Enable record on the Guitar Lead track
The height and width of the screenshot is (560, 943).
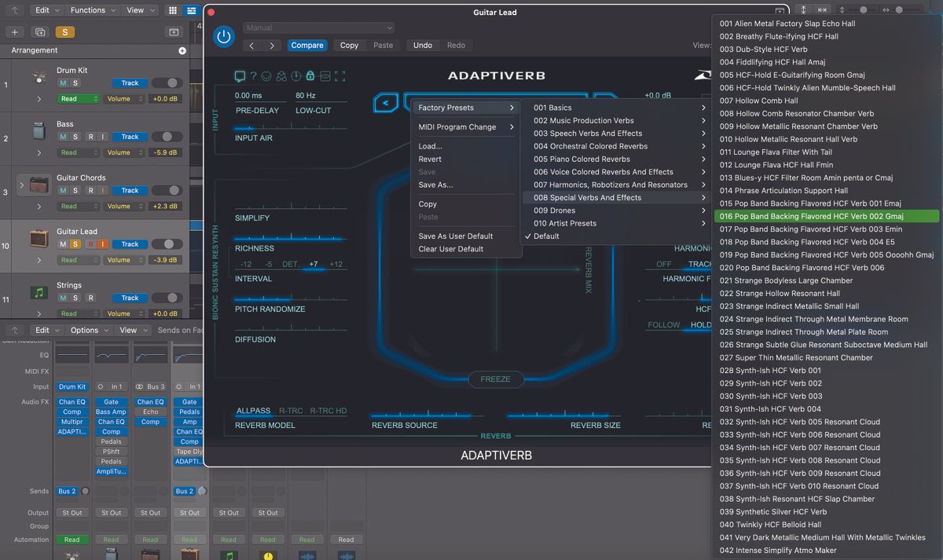(91, 243)
